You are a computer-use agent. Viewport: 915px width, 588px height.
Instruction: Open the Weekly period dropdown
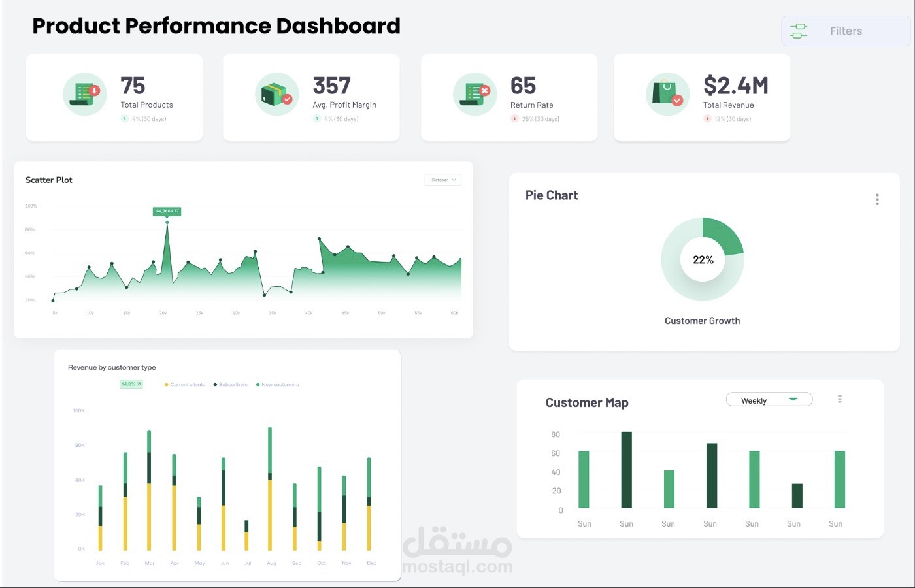pos(769,400)
